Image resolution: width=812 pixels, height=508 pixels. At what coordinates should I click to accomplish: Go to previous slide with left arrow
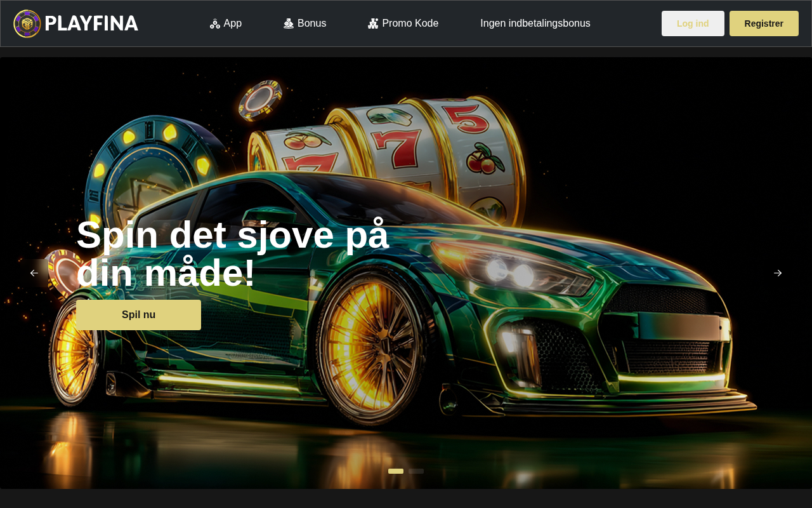pyautogui.click(x=34, y=273)
